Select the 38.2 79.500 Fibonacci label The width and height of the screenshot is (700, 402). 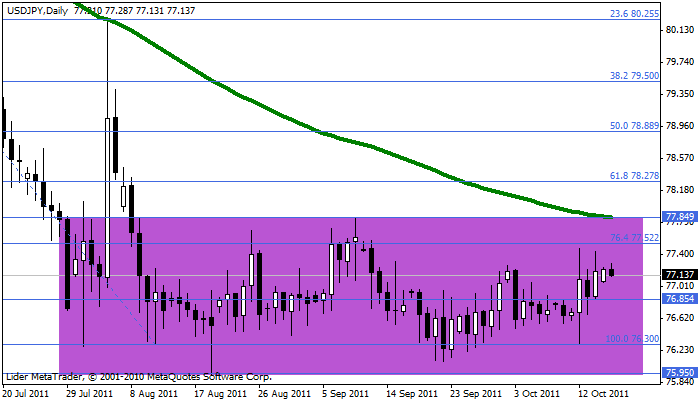[x=634, y=76]
